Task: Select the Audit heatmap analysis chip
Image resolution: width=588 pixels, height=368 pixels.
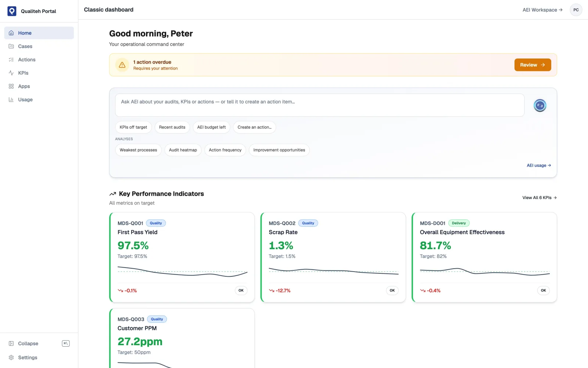Action: point(183,150)
